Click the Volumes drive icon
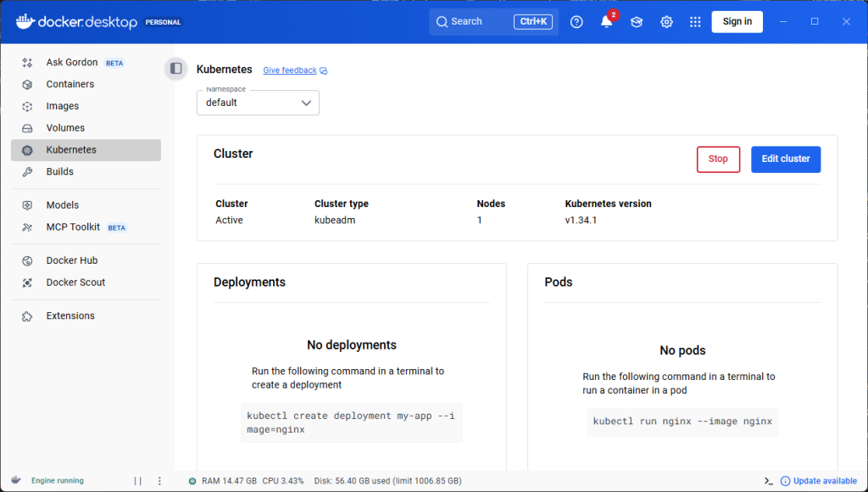This screenshot has height=492, width=868. [x=27, y=128]
